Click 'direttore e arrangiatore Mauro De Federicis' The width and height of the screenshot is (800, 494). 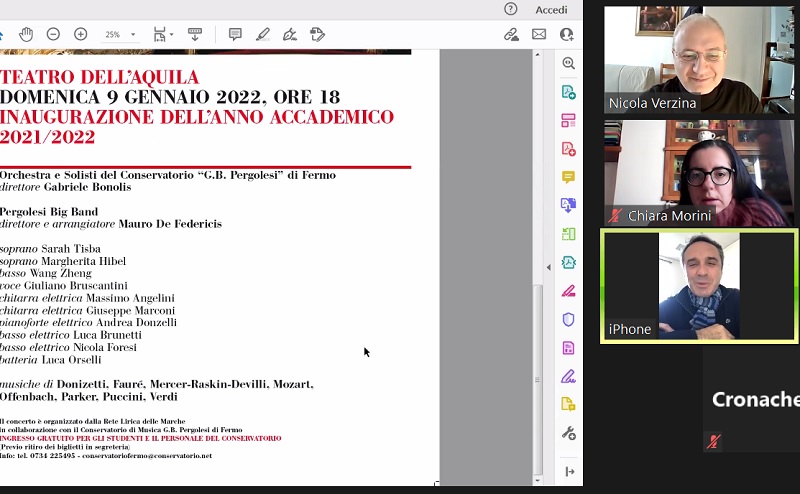[x=111, y=224]
